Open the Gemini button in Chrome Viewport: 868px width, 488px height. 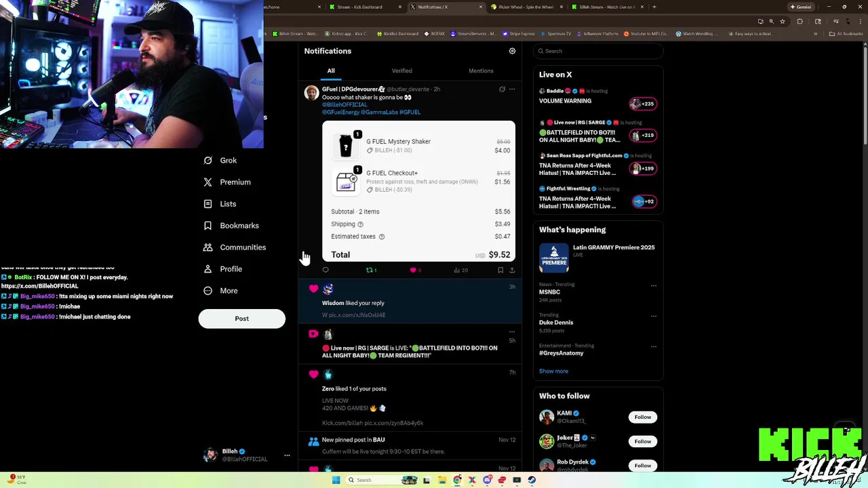800,7
